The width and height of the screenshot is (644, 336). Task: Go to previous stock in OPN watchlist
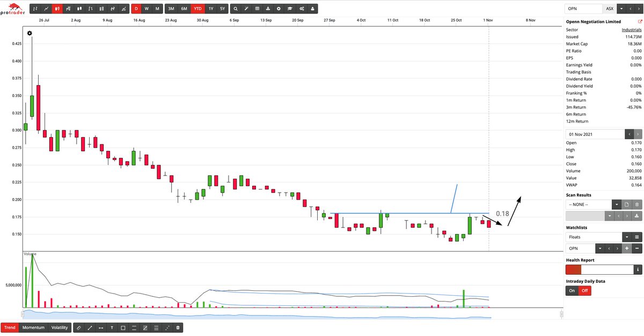[609, 249]
